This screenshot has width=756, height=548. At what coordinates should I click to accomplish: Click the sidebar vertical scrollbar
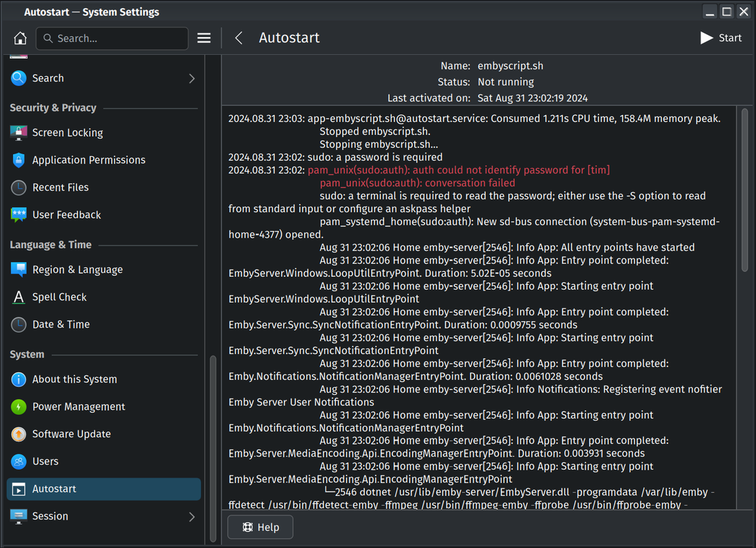tap(213, 449)
